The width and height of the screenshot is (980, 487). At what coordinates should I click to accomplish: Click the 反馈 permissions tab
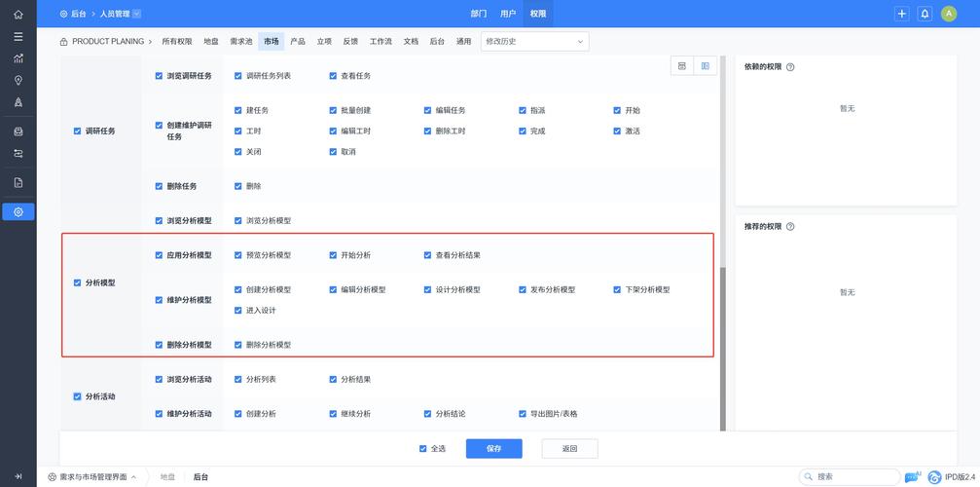(x=350, y=42)
